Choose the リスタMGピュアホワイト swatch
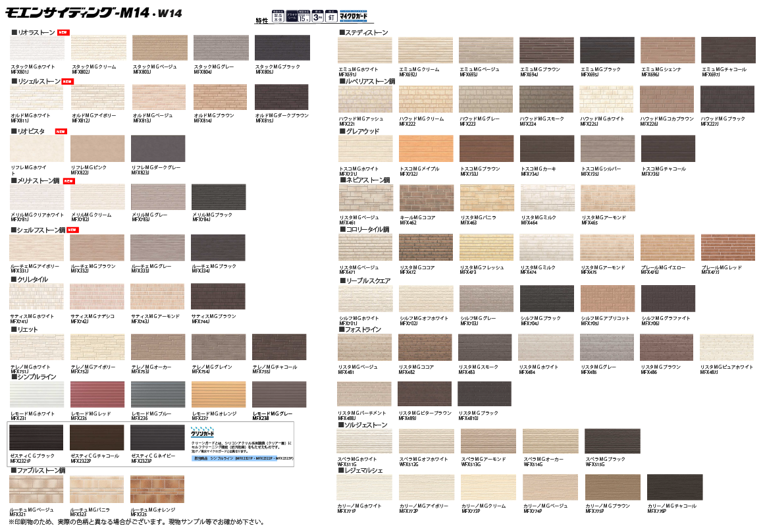Screen dimensions: 763x532 pyautogui.click(x=727, y=347)
